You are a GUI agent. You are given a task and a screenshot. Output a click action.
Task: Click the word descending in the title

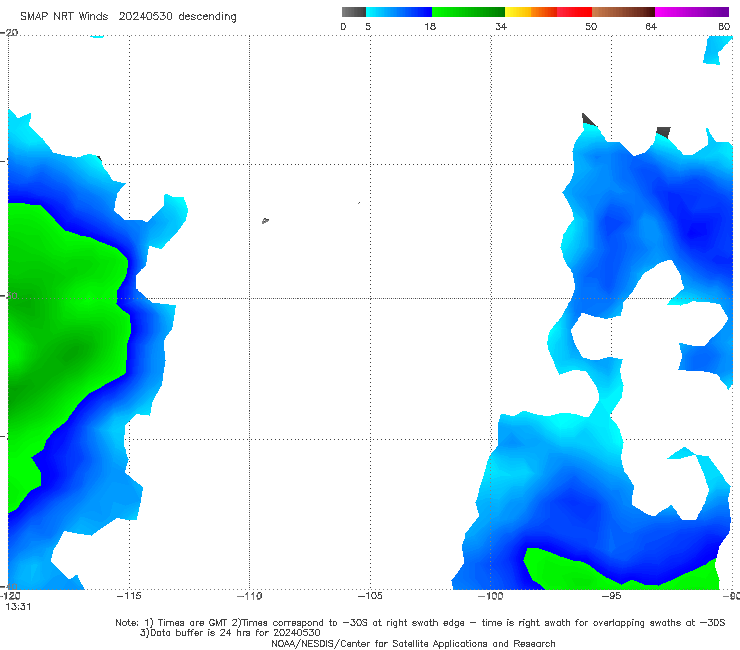click(207, 16)
